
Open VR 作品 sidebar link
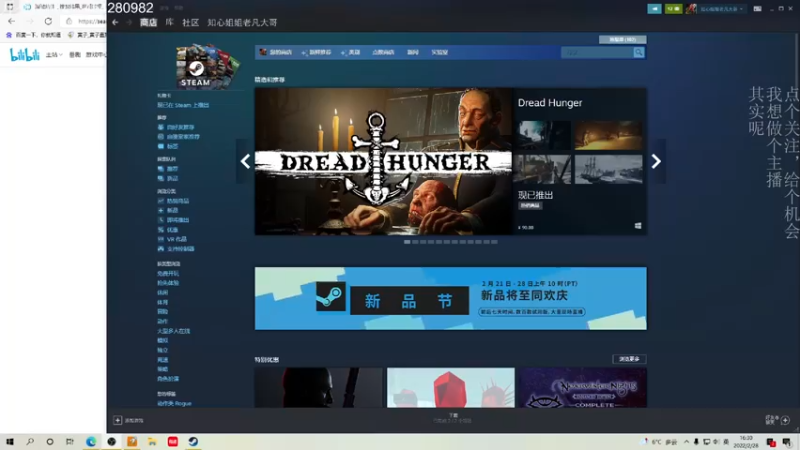[x=172, y=239]
